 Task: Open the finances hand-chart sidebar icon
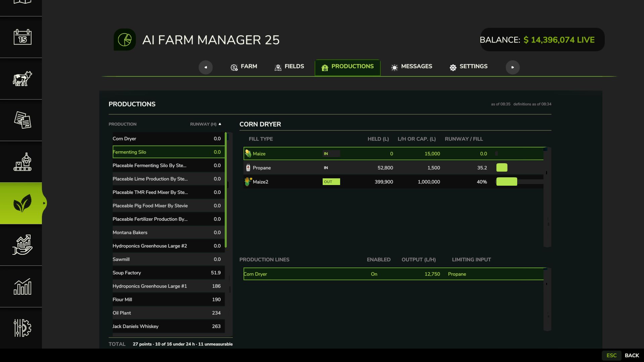(x=22, y=245)
